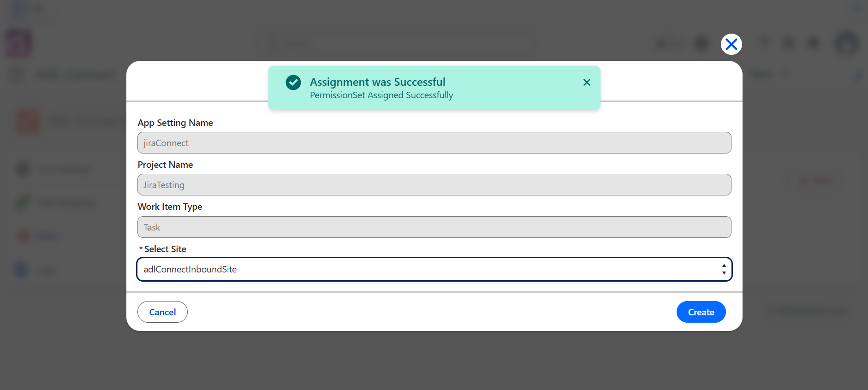The image size is (868, 390).
Task: Click the blurred notification bell icon
Action: (814, 43)
